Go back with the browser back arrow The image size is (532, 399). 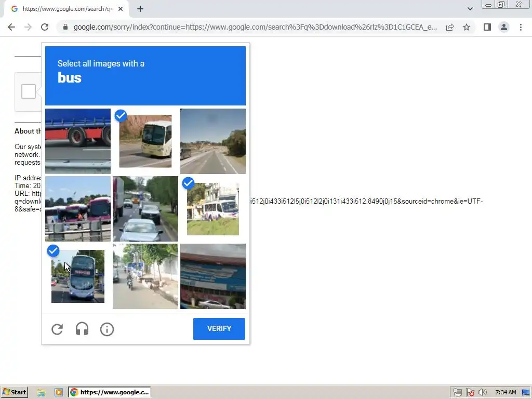[x=11, y=27]
